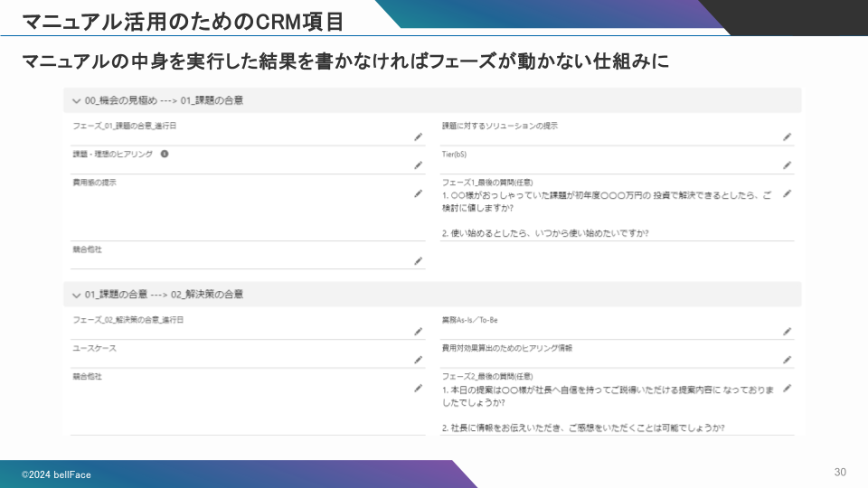Image resolution: width=868 pixels, height=488 pixels.
Task: Click the pencil for 課題に対するソリューションの提示
Action: click(788, 137)
